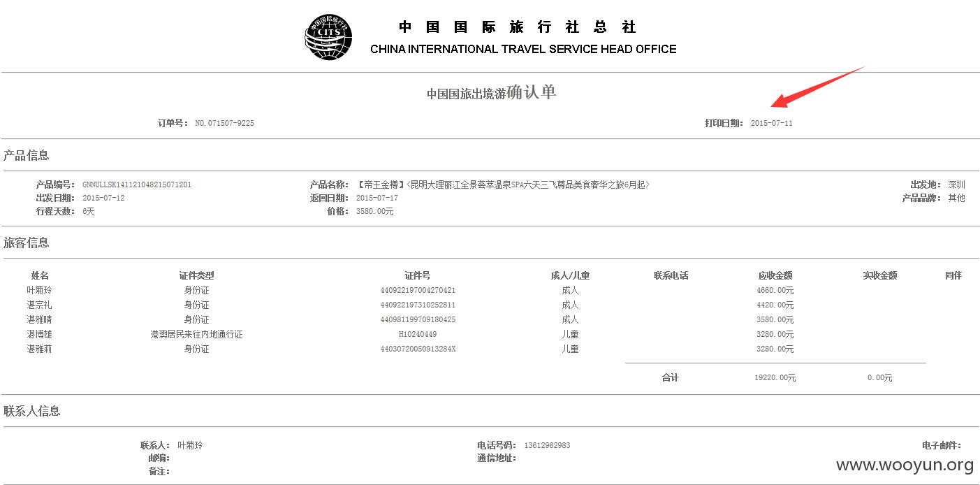The image size is (980, 485).
Task: Select the 中国国际旅行社总社 title text
Action: click(x=518, y=27)
